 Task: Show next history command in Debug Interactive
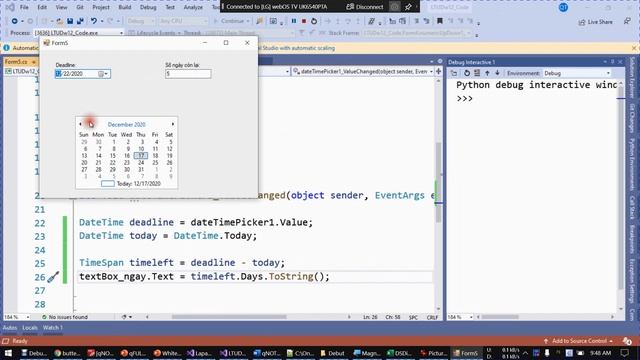tap(497, 73)
